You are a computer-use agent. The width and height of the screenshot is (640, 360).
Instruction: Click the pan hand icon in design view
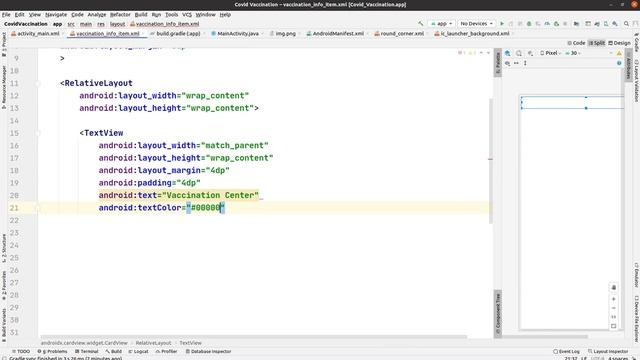(x=613, y=288)
